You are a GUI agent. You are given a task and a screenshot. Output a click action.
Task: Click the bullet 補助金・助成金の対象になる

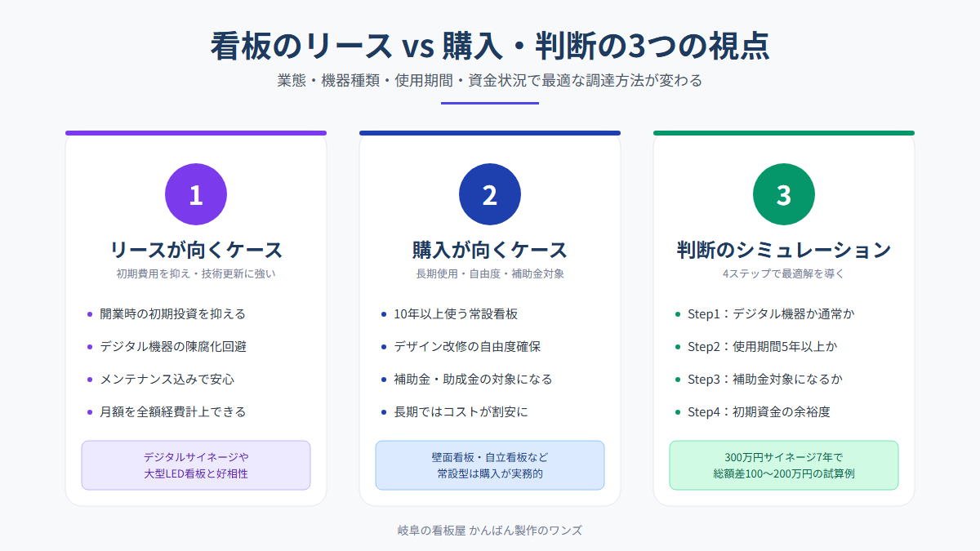[x=473, y=379]
